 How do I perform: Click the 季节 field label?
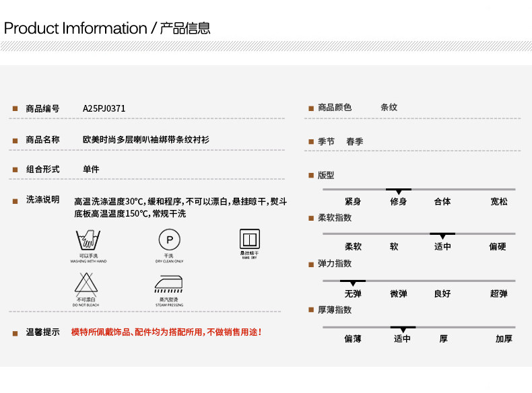[326, 141]
